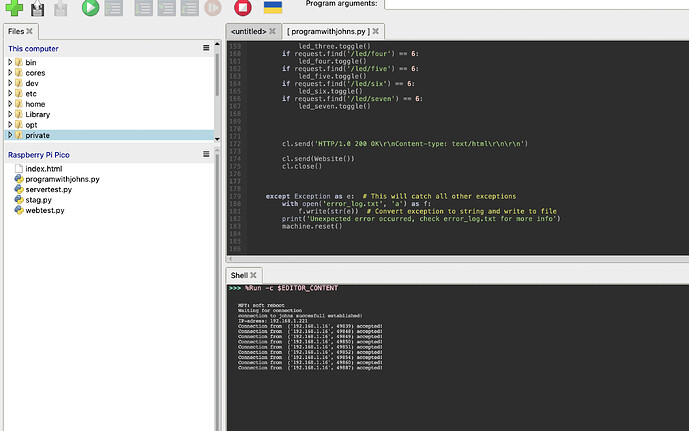Click the cl.send(Website()) code line
The width and height of the screenshot is (689, 431).
318,159
